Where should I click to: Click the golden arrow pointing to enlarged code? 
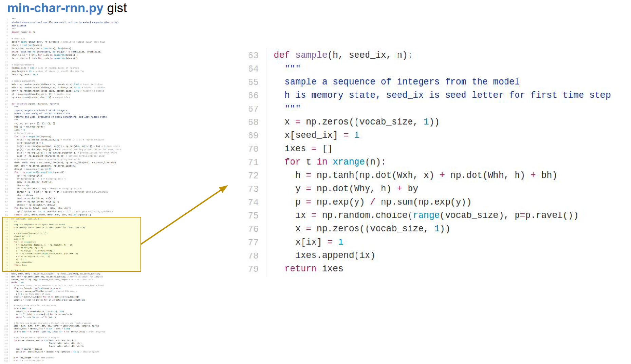click(x=184, y=215)
